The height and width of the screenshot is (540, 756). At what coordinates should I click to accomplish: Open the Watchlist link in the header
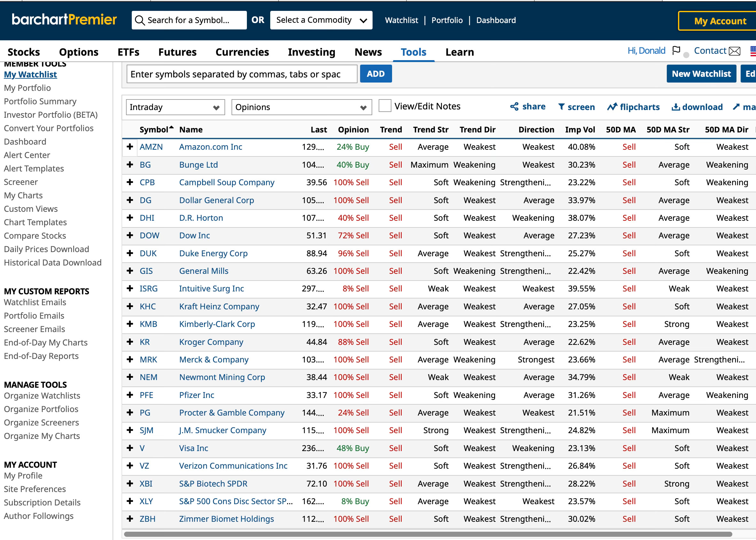[401, 20]
